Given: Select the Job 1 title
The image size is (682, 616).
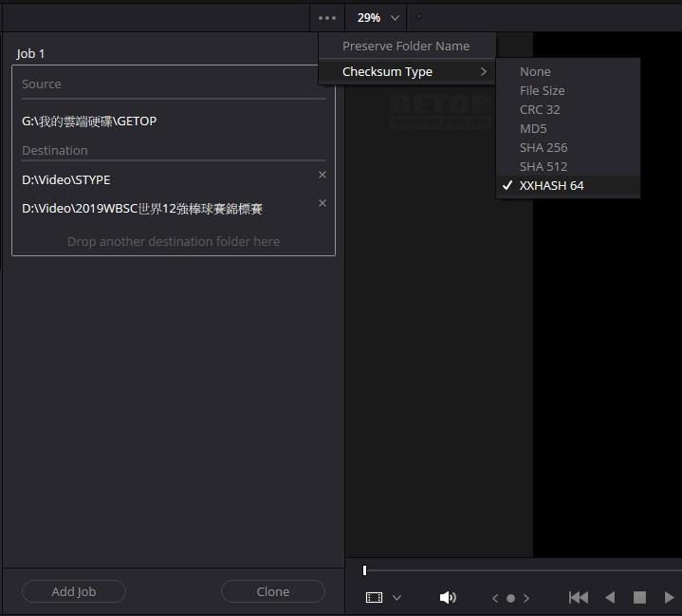Looking at the screenshot, I should tap(30, 53).
